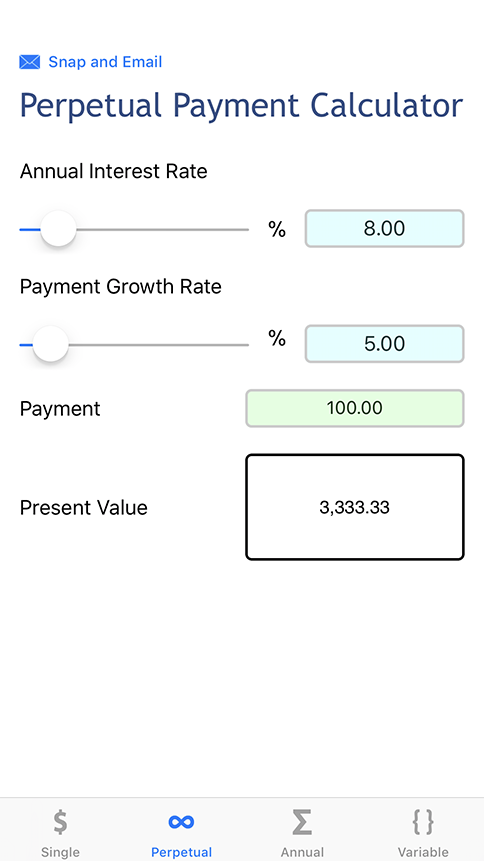Choose the sigma Annual icon
The image size is (484, 861).
(x=302, y=822)
